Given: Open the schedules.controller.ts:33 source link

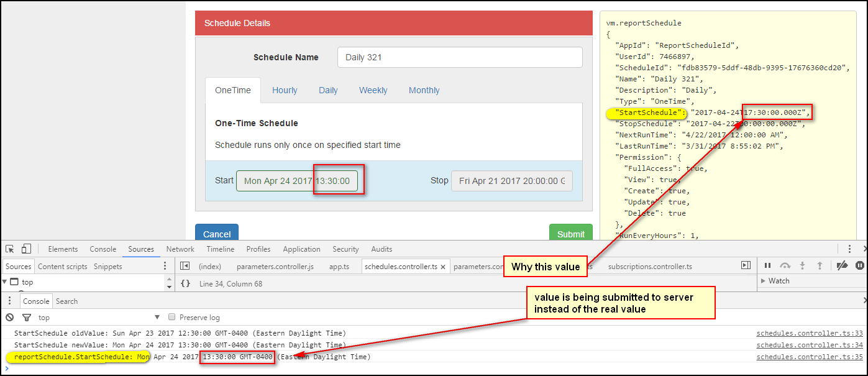Looking at the screenshot, I should coord(810,333).
